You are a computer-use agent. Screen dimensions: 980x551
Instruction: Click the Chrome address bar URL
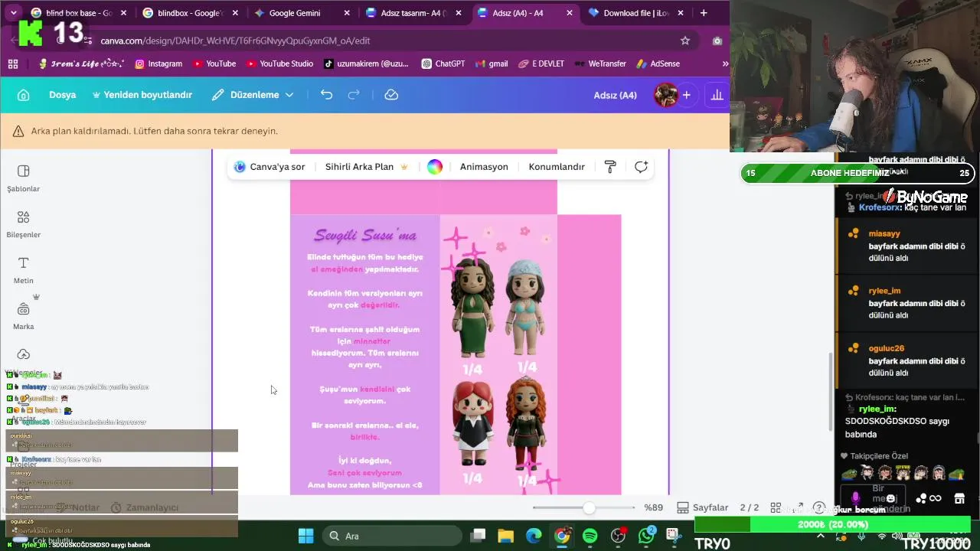[235, 41]
